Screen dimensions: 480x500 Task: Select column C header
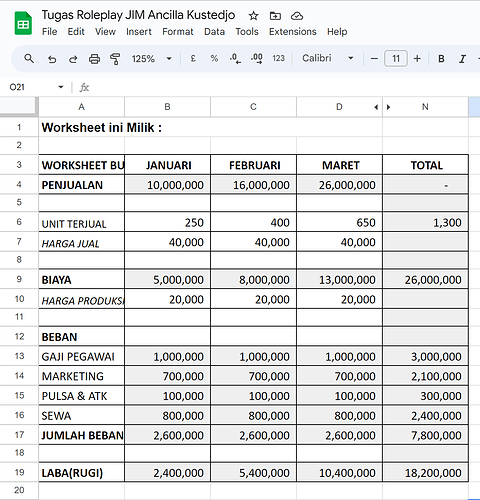[x=253, y=107]
